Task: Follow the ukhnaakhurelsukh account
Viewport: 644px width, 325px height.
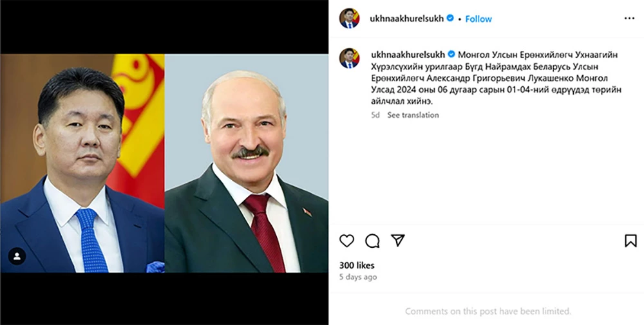Action: click(478, 19)
